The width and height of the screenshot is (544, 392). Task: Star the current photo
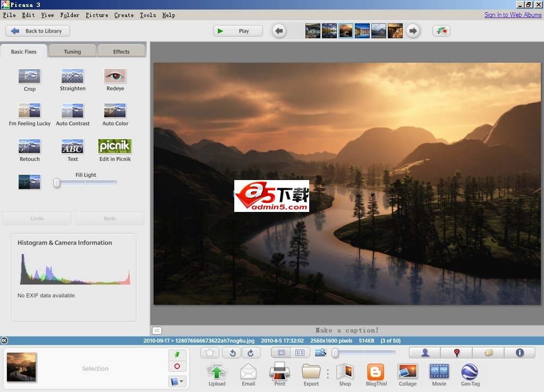209,353
